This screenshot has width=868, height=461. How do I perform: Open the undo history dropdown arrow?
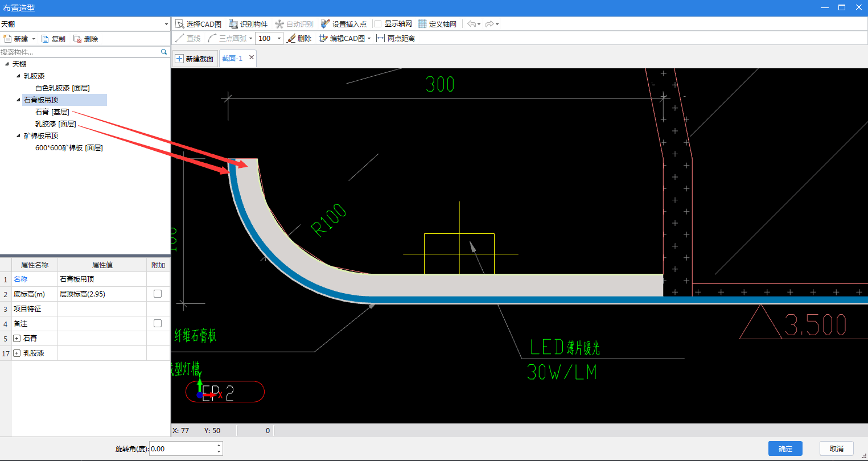tap(479, 24)
